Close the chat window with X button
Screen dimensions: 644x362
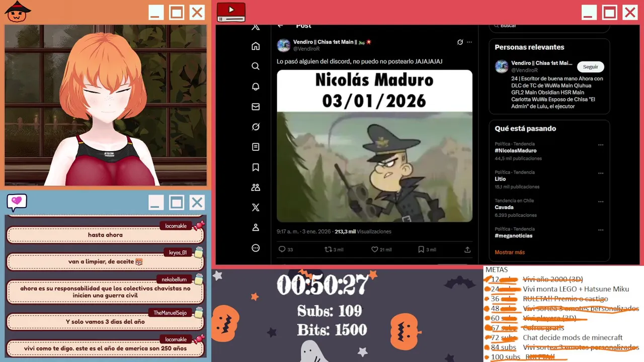coord(197,203)
